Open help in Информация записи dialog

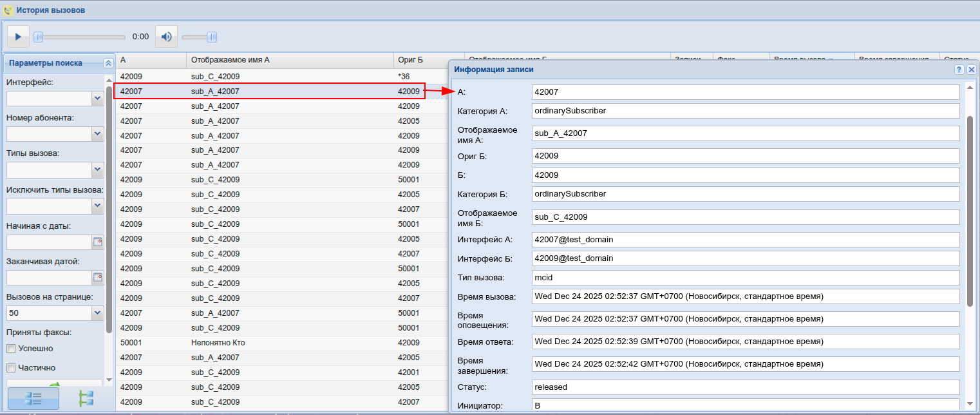[x=959, y=70]
